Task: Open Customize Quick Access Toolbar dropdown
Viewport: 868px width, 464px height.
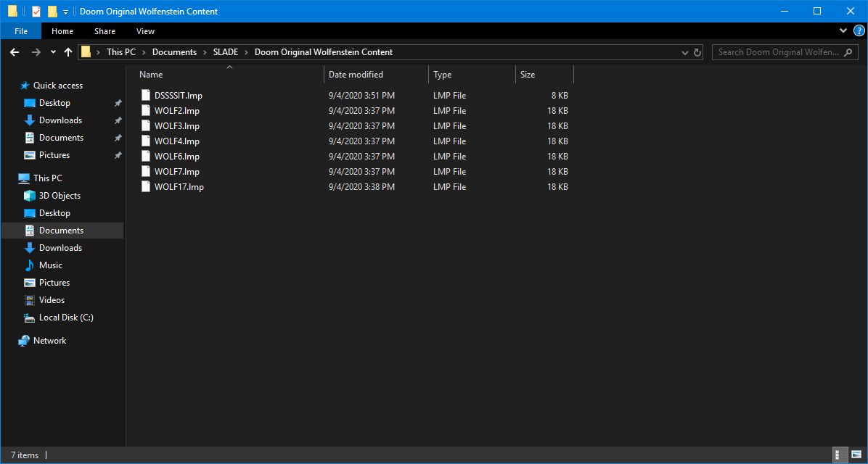Action: tap(65, 12)
